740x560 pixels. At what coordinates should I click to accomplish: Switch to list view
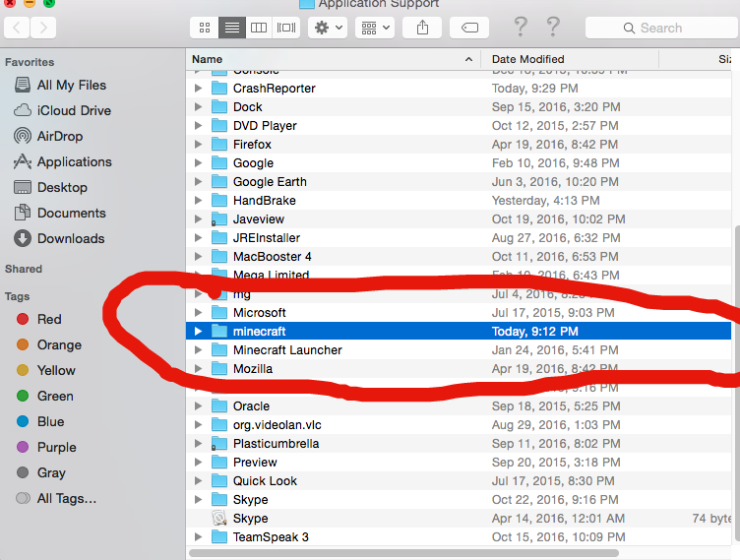click(231, 28)
